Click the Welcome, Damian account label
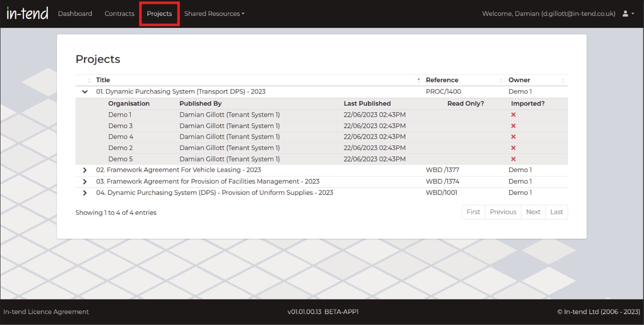This screenshot has height=325, width=644. coord(548,13)
